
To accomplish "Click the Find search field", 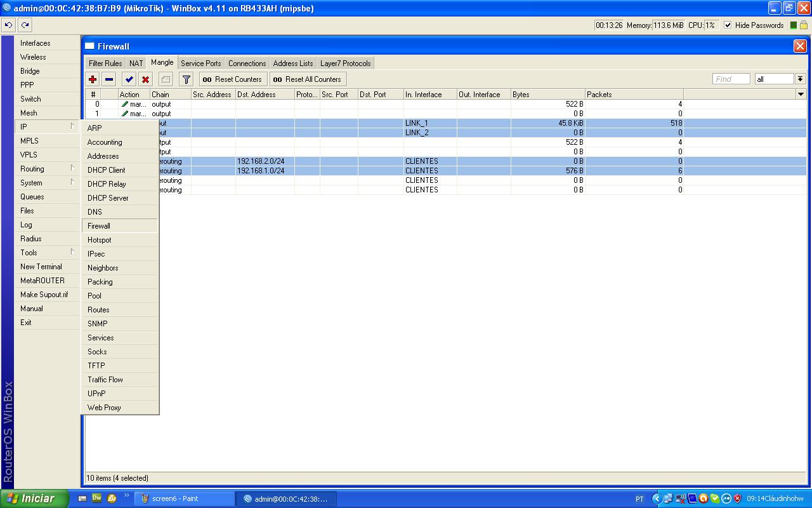I will click(x=731, y=79).
